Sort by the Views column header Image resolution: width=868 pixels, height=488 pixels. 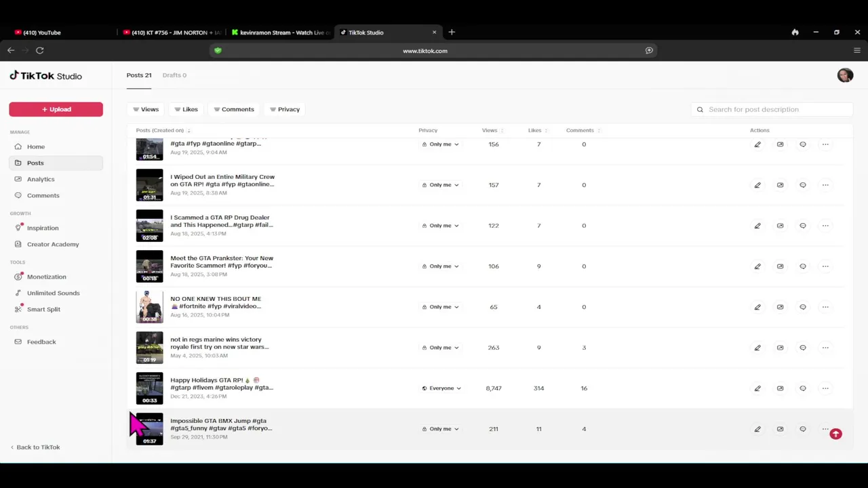coord(493,130)
